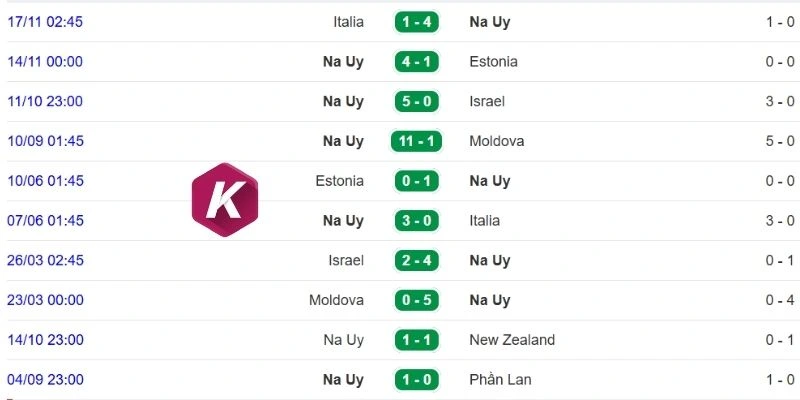800x400 pixels.
Task: Click the 4 - 1 score versus Estonia
Action: [417, 62]
